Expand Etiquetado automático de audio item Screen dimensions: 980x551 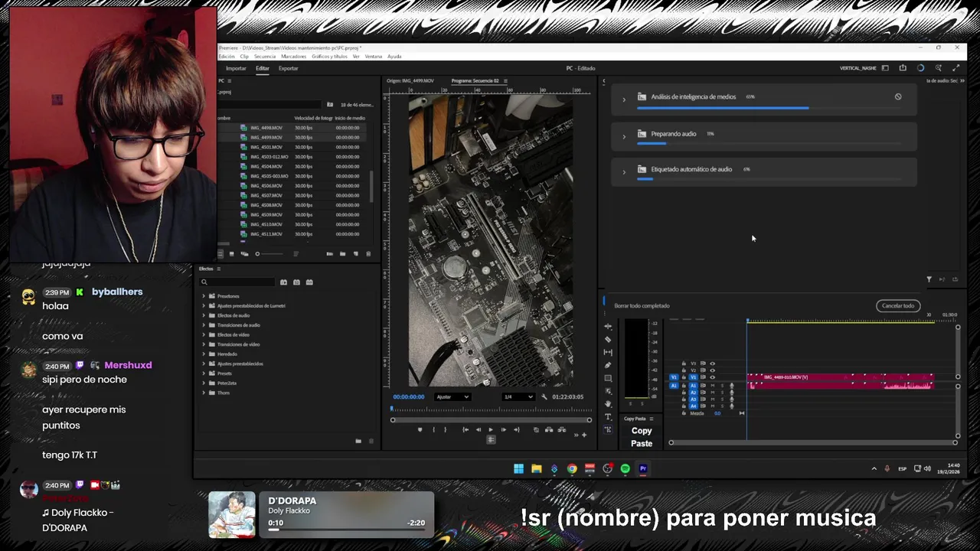tap(624, 171)
